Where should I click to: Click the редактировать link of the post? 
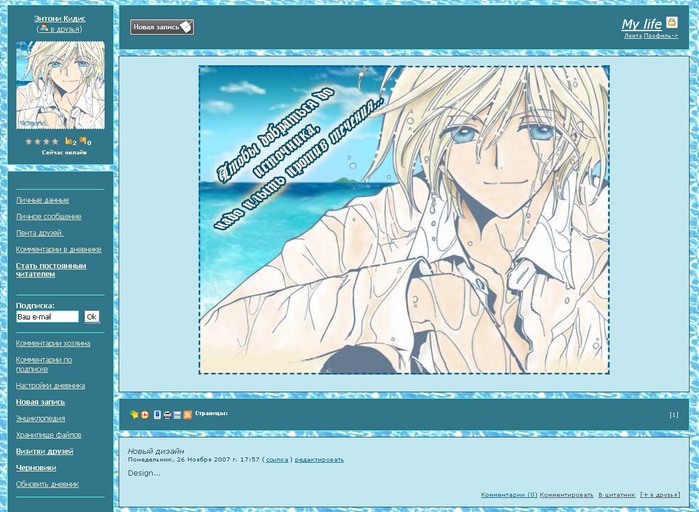319,459
